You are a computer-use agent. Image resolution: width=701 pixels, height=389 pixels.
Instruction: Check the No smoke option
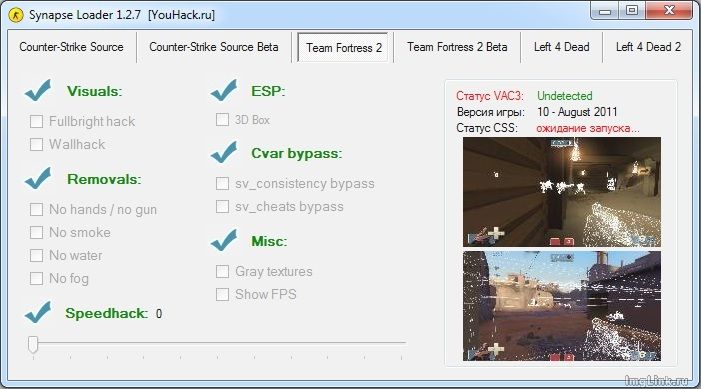coord(36,233)
